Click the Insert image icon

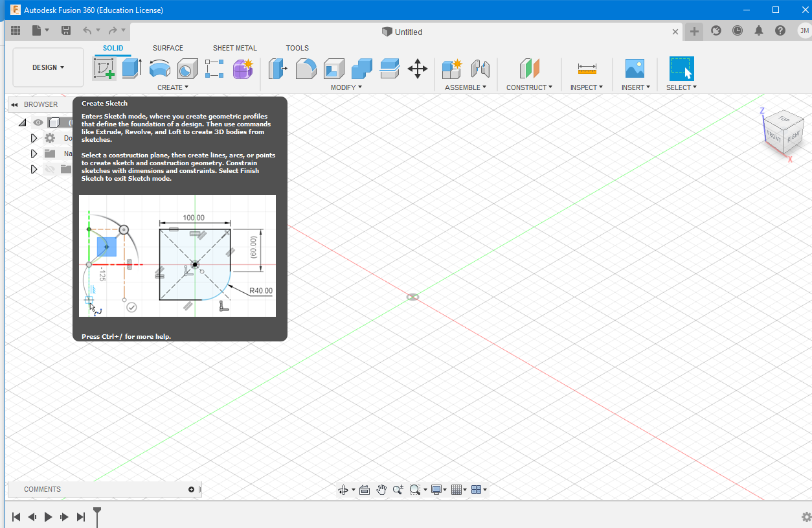coord(634,69)
